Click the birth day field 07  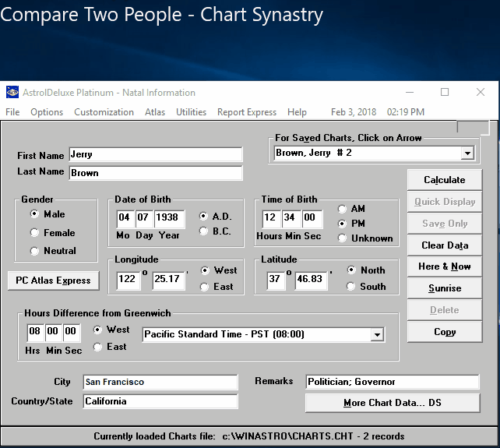coord(144,218)
